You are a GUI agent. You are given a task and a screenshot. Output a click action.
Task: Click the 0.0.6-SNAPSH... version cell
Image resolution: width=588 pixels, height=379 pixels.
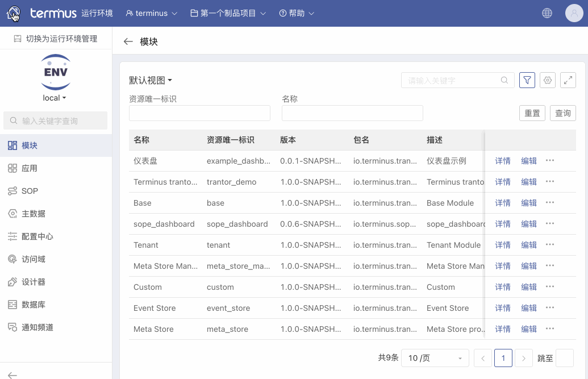coord(311,224)
